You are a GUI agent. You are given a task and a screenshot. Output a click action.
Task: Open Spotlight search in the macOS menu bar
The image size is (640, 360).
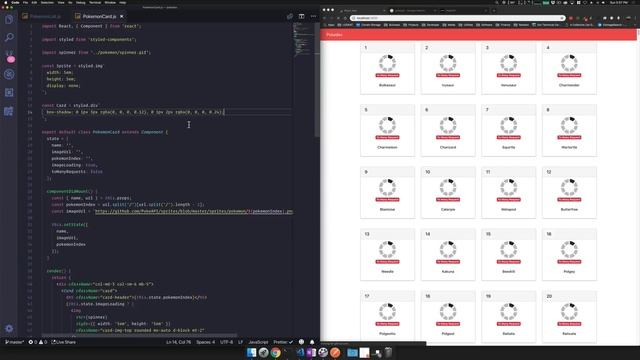[x=496, y=2]
